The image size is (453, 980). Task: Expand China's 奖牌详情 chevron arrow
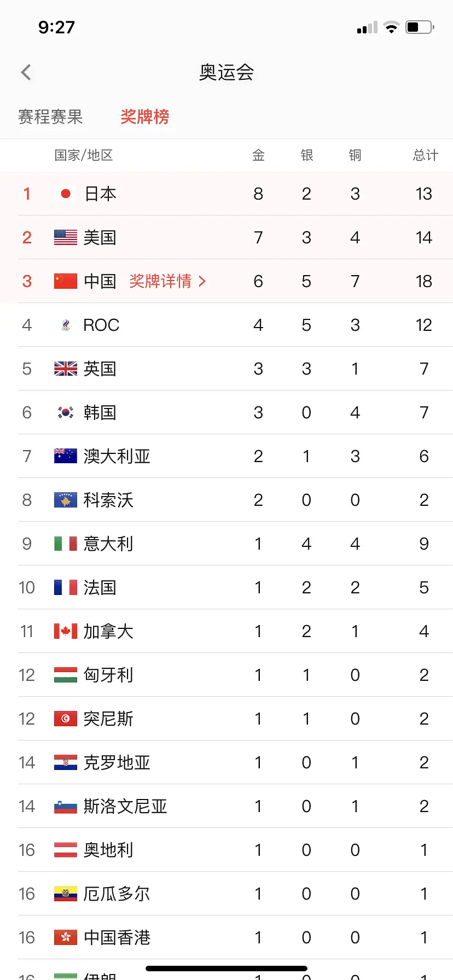[202, 281]
